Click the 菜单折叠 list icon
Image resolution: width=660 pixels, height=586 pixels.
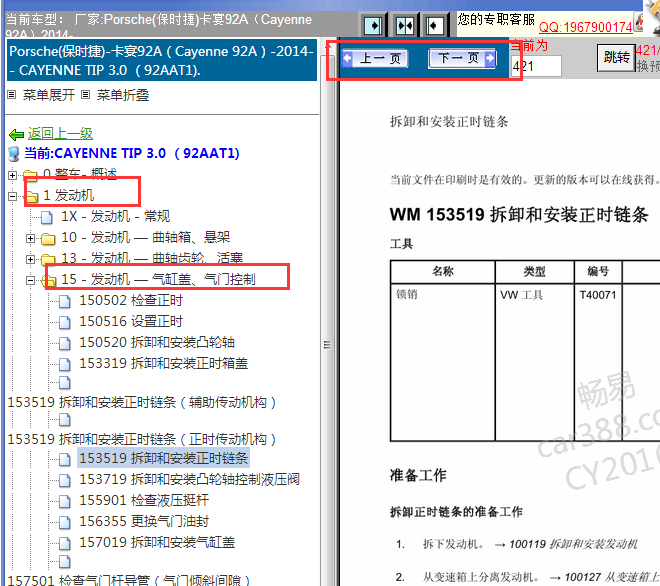tap(85, 95)
